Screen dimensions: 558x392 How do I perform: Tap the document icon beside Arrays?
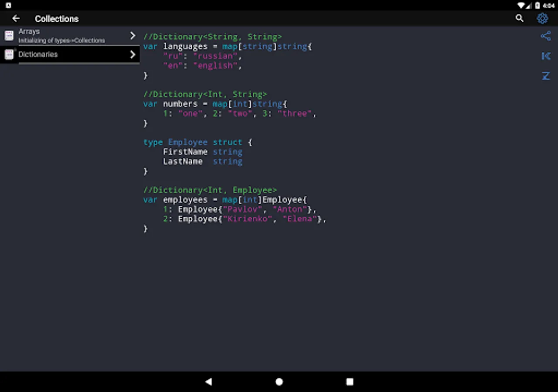(x=9, y=36)
